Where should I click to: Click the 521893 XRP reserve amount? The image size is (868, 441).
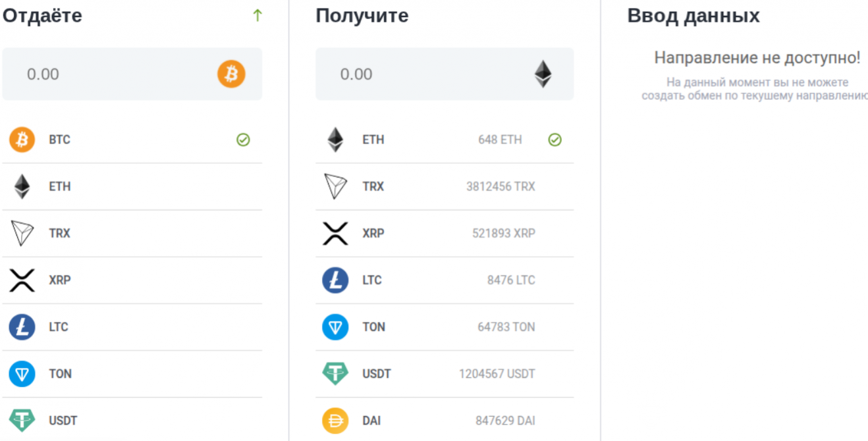[504, 233]
